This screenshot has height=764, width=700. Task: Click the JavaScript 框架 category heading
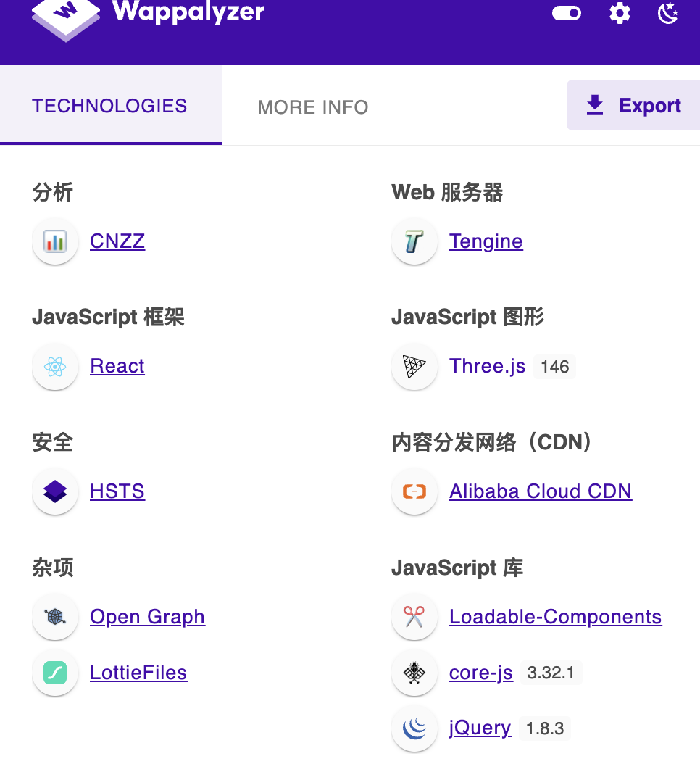tap(108, 317)
